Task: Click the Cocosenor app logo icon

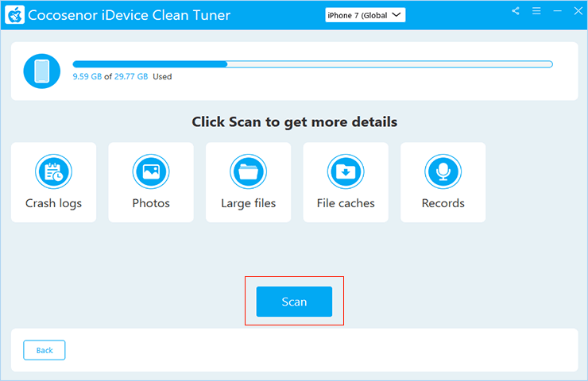Action: (14, 15)
